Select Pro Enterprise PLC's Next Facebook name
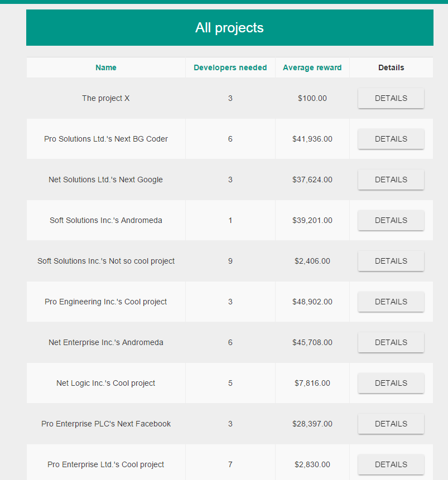The height and width of the screenshot is (480, 448). click(x=105, y=424)
